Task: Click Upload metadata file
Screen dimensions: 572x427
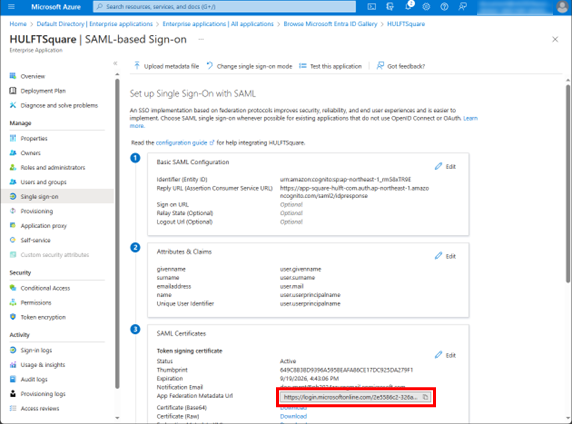Action: coord(167,66)
